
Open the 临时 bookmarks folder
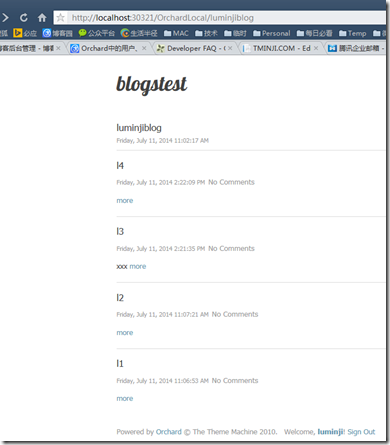235,33
